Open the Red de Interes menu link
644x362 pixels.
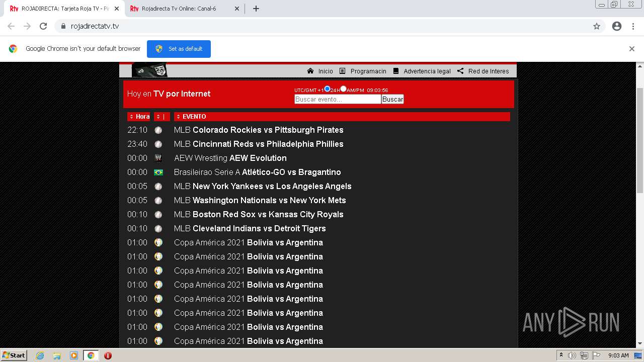click(489, 71)
